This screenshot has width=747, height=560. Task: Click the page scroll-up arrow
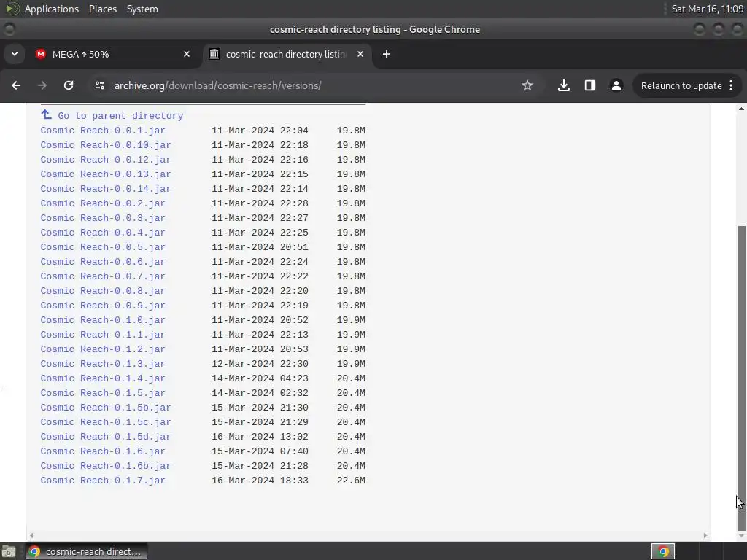[x=741, y=109]
